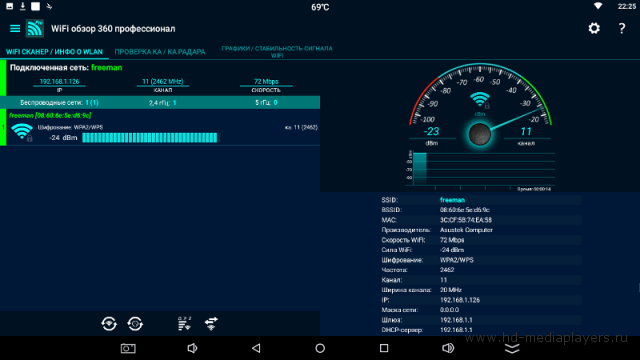
Task: Tap the DHCP-сервер 192.168.1.1 row
Action: click(x=481, y=330)
